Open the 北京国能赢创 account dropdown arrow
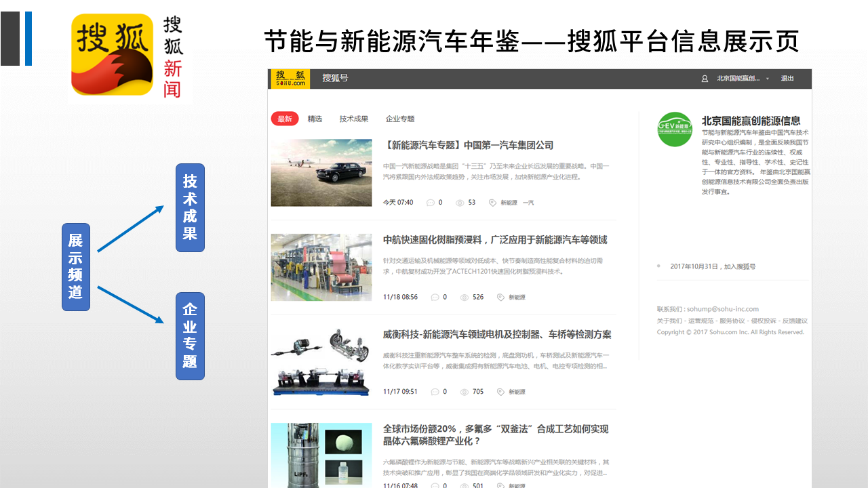 point(768,79)
